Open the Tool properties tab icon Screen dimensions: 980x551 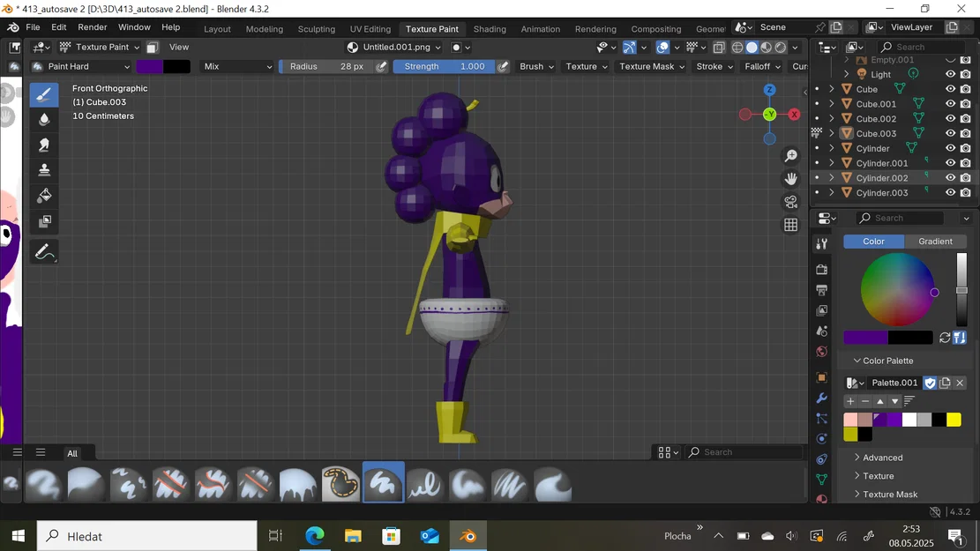822,244
